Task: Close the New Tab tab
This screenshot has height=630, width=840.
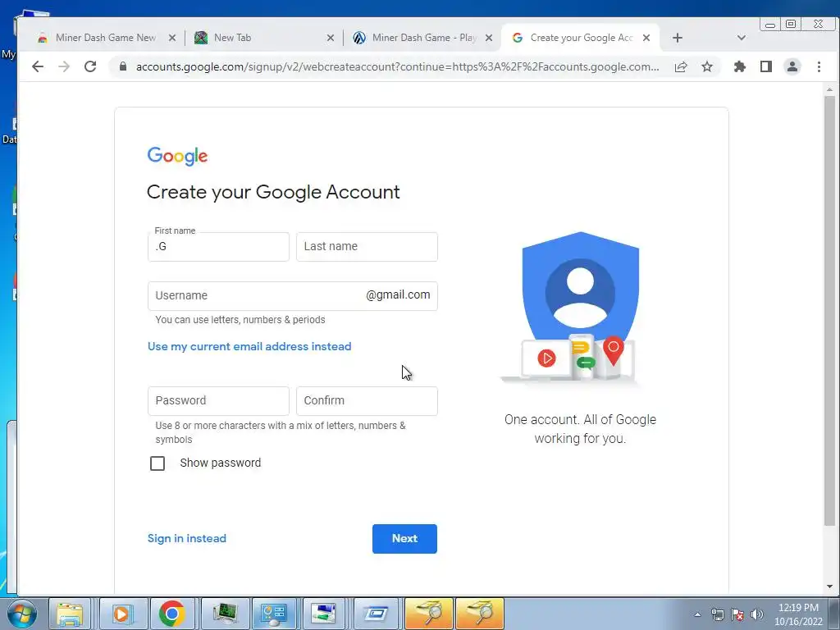Action: coord(331,38)
